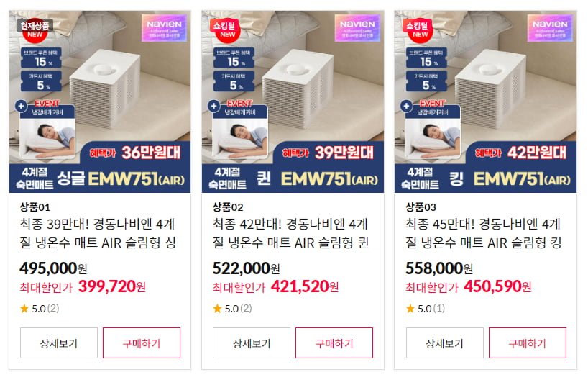Open the 퀸 EMW751 product thumbnail

pos(293,101)
